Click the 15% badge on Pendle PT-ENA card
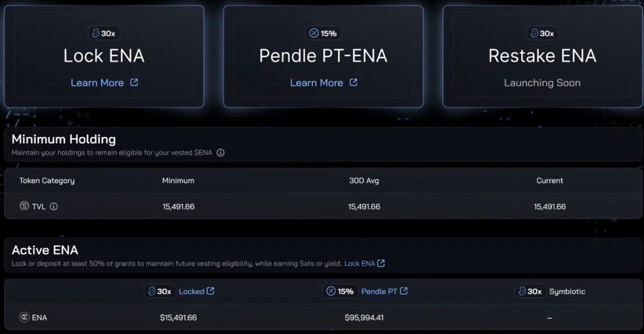The image size is (644, 334). pyautogui.click(x=323, y=33)
